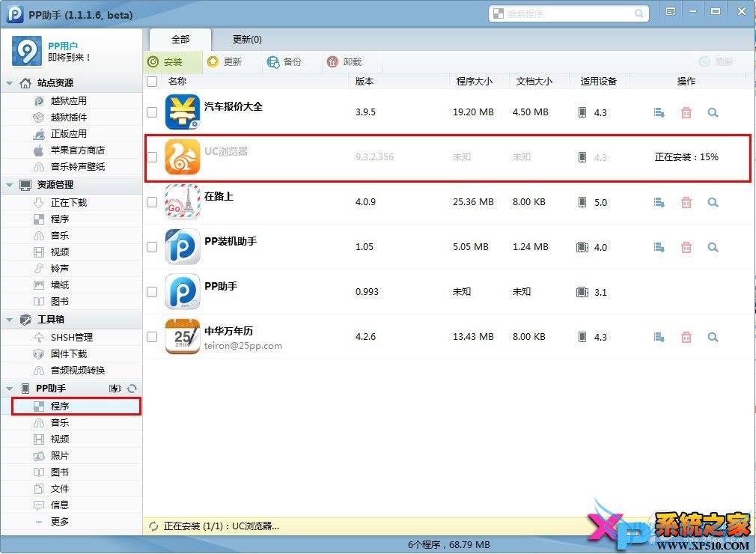The width and height of the screenshot is (756, 554).
Task: Click the backup icon for 在路上
Action: tap(659, 202)
